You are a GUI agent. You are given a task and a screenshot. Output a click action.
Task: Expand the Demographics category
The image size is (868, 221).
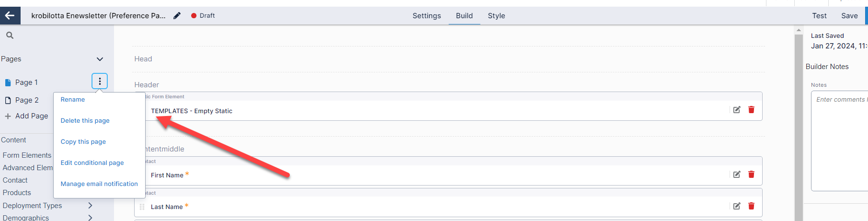90,218
